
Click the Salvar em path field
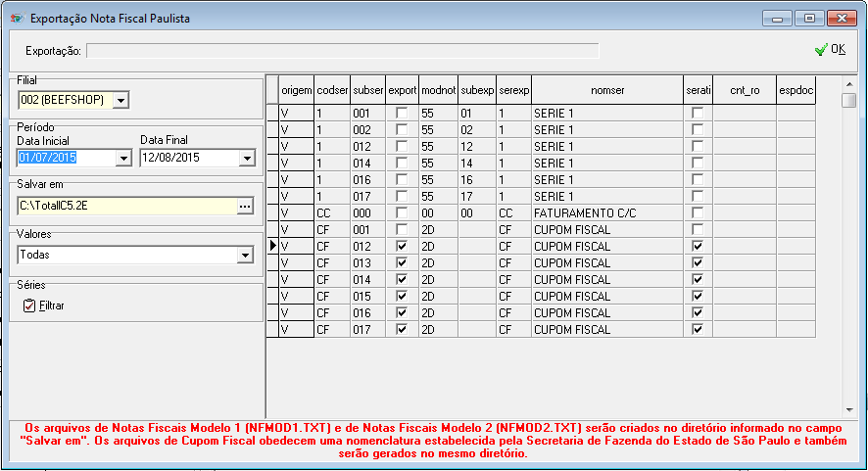pos(127,206)
